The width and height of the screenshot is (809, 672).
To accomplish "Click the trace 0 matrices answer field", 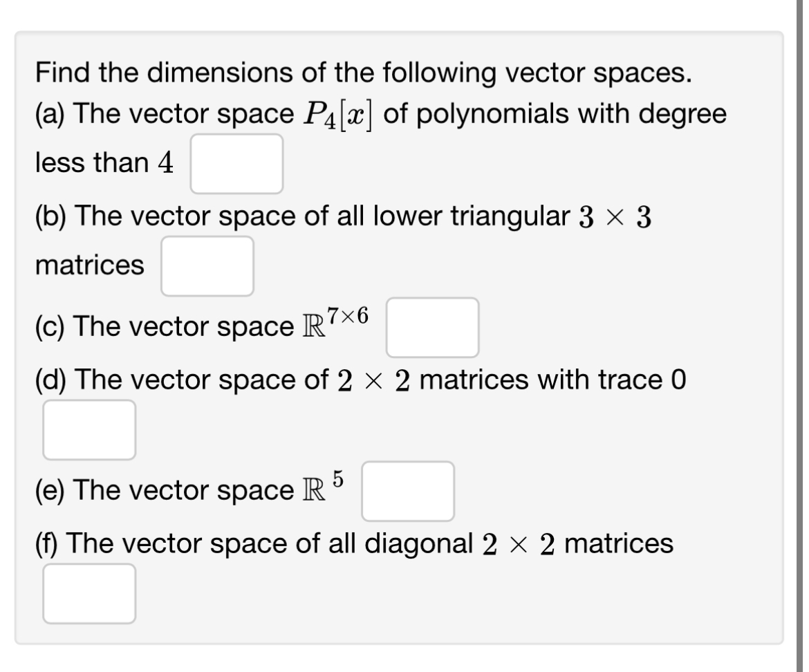I will 89,429.
